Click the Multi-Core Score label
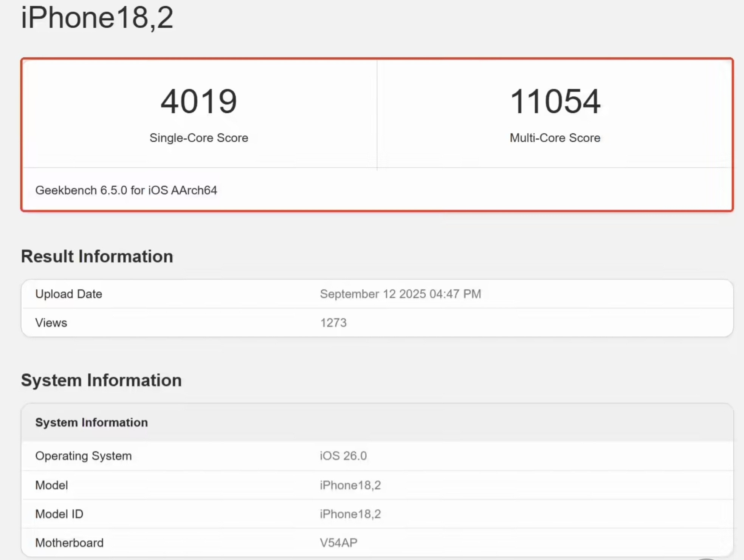The height and width of the screenshot is (560, 744). pyautogui.click(x=555, y=138)
